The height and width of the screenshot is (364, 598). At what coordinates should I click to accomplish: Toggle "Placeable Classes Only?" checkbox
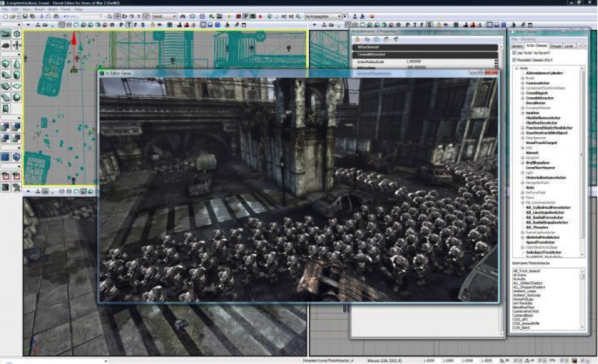[x=514, y=60]
